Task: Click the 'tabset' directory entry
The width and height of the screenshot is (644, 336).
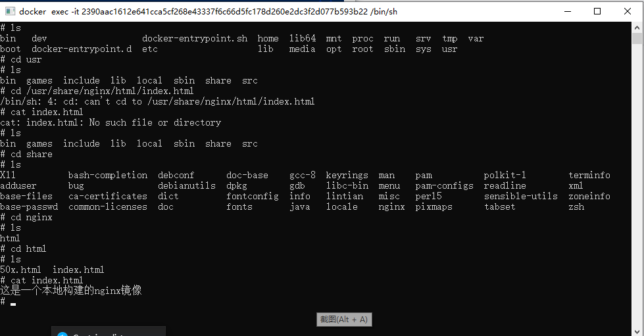Action: point(499,206)
